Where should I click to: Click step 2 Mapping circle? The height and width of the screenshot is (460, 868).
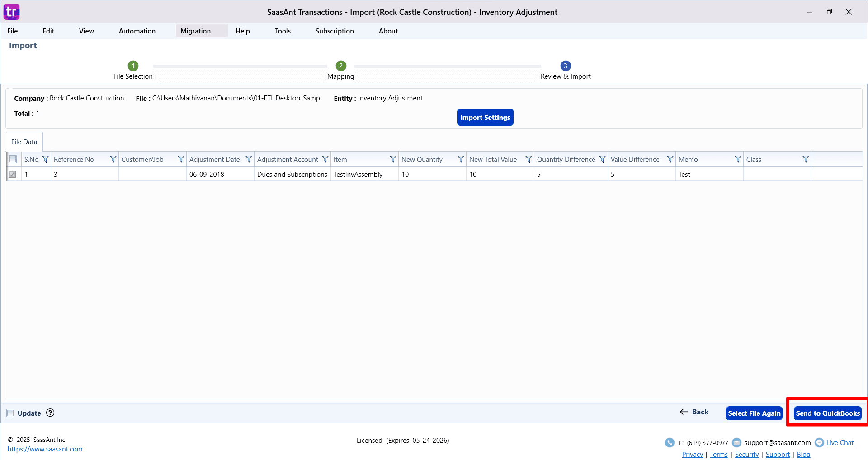coord(341,66)
